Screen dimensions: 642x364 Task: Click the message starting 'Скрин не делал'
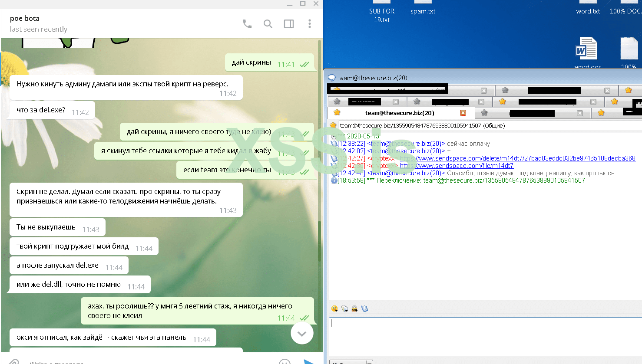click(x=126, y=200)
